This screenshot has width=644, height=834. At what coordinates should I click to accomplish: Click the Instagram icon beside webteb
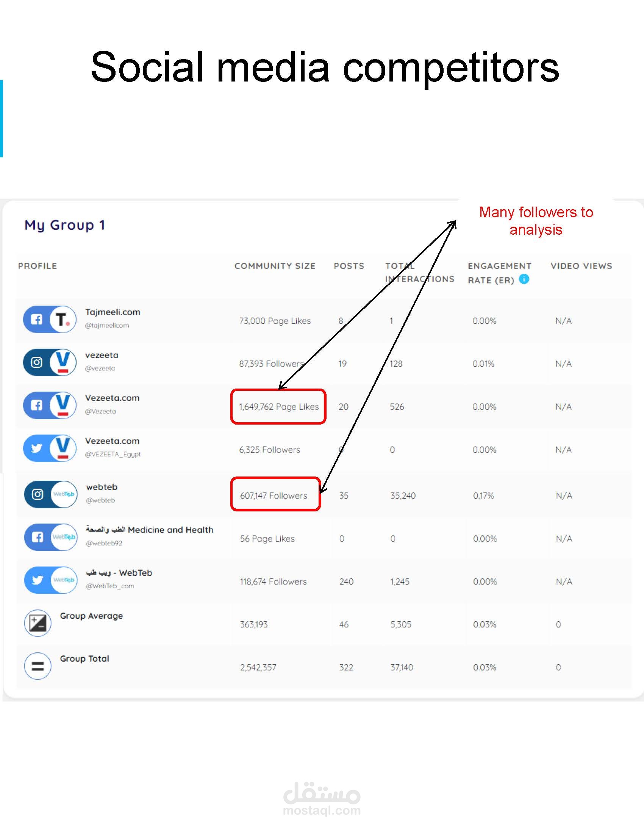point(37,494)
